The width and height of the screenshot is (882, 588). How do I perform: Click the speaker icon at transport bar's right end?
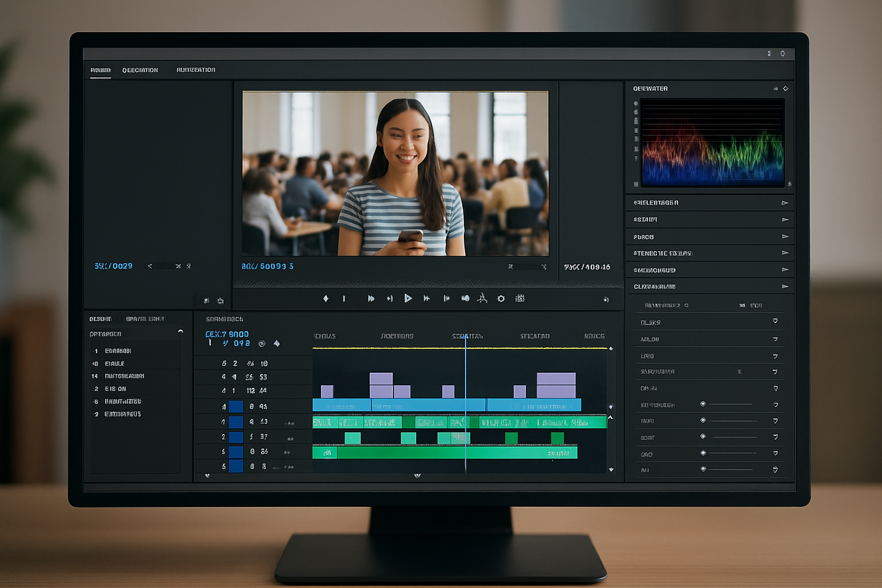point(606,300)
